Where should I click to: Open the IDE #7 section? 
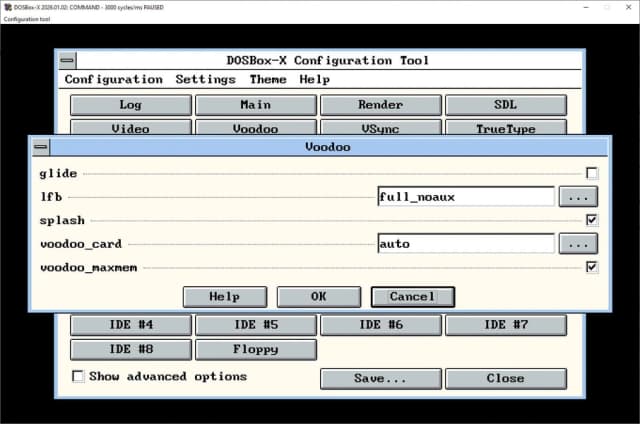pyautogui.click(x=506, y=325)
